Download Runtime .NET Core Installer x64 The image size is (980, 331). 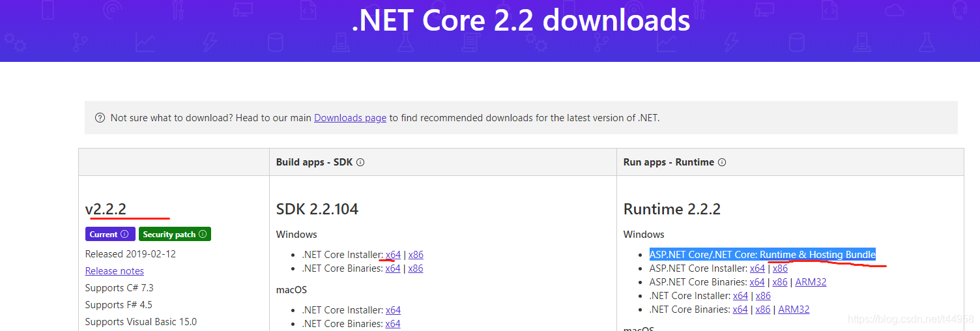click(x=740, y=296)
